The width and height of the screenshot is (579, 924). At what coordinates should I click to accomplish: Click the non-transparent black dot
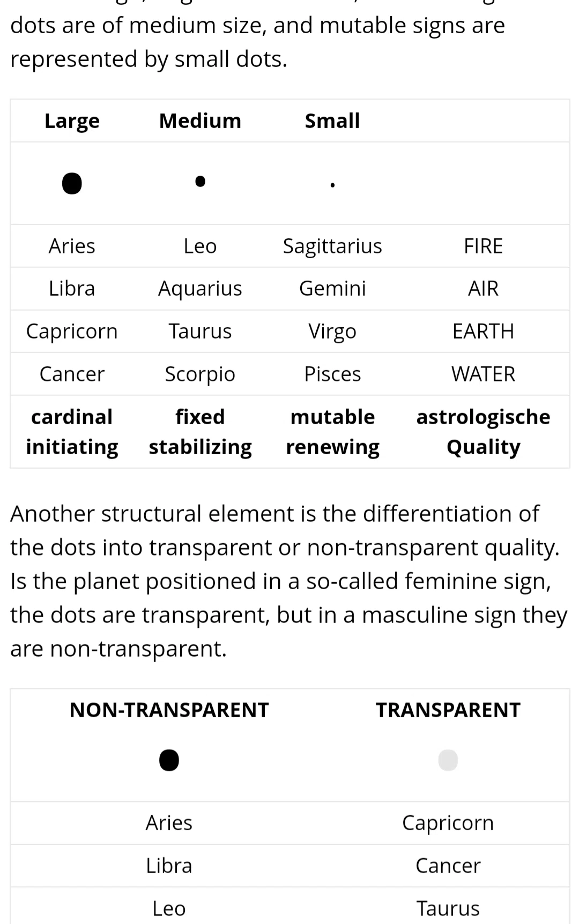[169, 760]
